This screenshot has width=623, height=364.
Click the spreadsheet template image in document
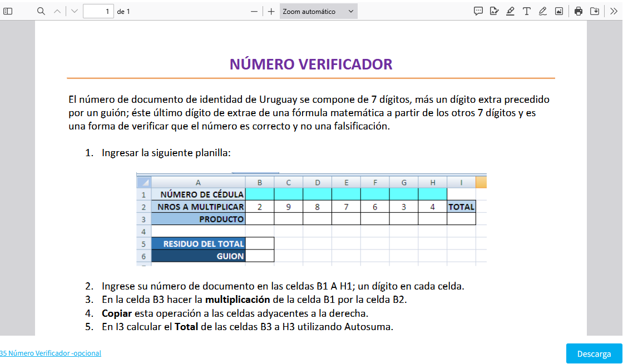[x=311, y=220]
